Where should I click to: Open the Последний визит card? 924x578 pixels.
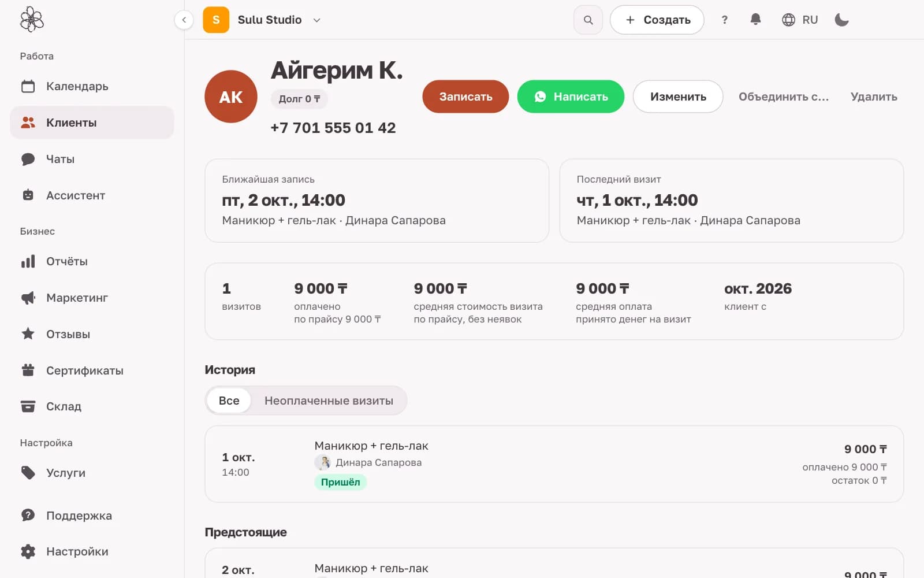click(x=731, y=201)
